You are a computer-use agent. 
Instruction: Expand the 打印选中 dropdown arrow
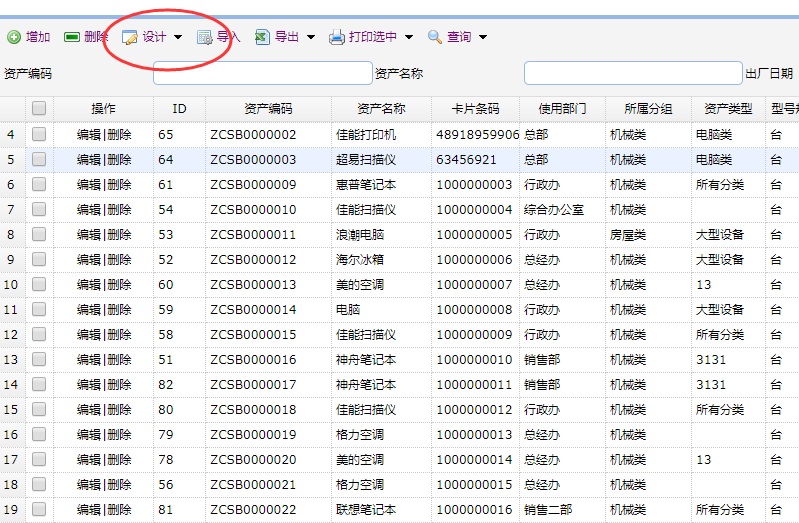[408, 38]
